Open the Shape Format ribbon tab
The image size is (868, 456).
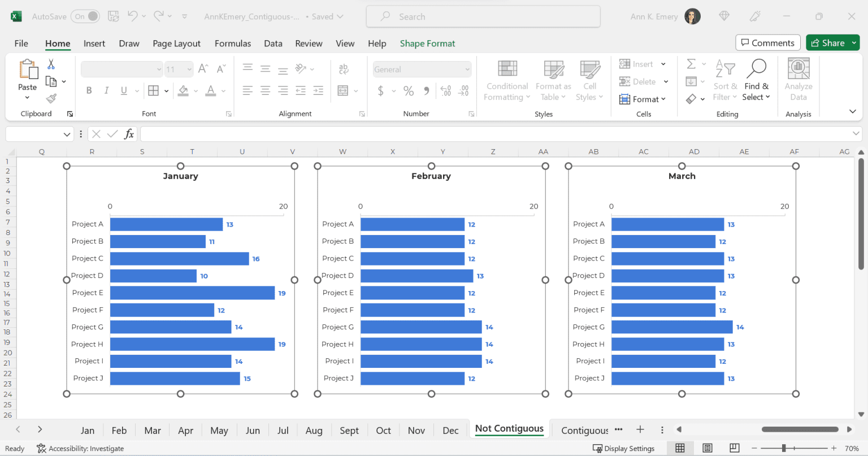[x=427, y=43]
